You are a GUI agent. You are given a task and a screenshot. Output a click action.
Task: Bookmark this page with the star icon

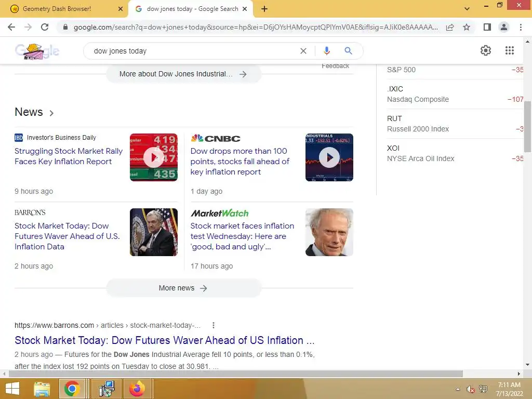tap(467, 27)
